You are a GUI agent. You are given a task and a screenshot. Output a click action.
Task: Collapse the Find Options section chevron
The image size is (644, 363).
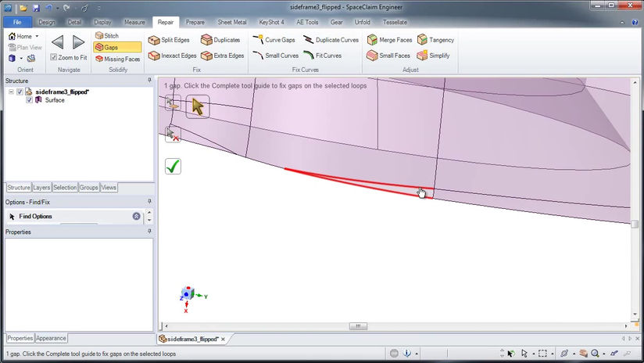pos(136,216)
